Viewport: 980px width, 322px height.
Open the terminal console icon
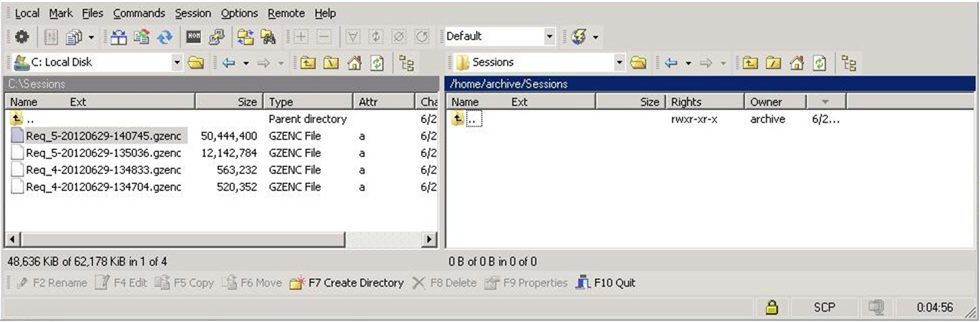click(193, 37)
